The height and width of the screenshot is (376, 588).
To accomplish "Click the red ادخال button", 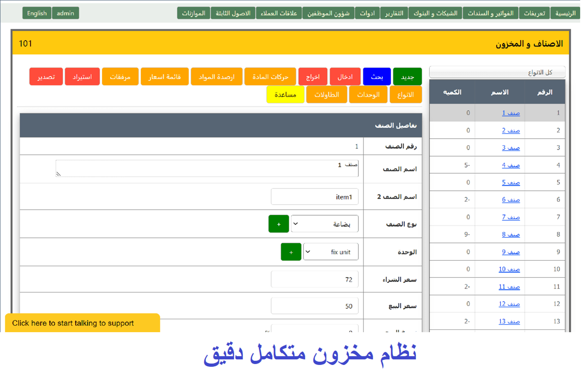I will pos(345,77).
